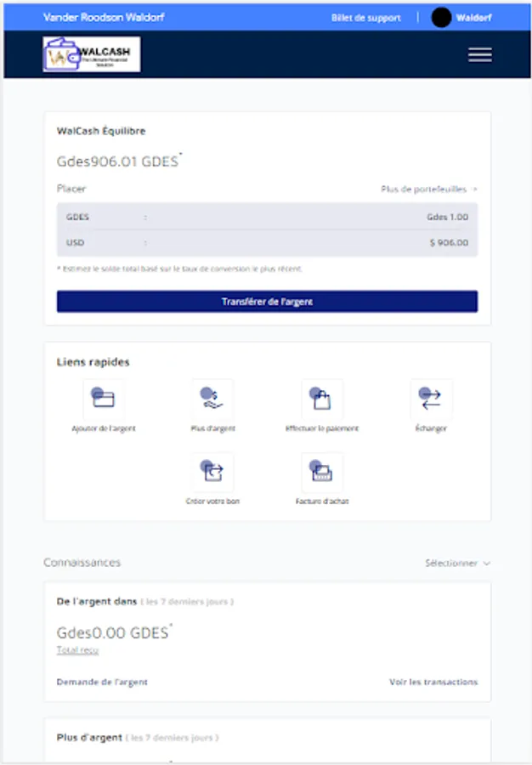Open the Effectuer le paiement icon
This screenshot has height=765, width=532.
tap(322, 399)
